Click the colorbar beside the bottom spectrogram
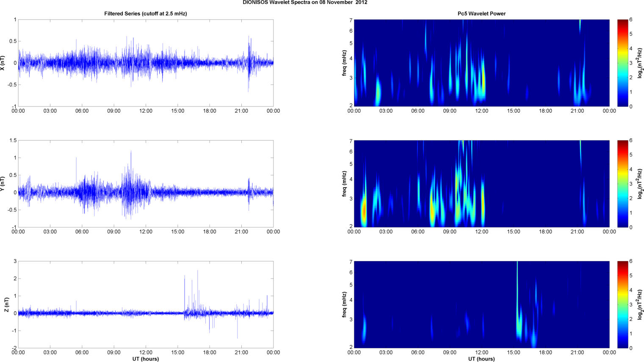This screenshot has width=644, height=362. tap(623, 305)
